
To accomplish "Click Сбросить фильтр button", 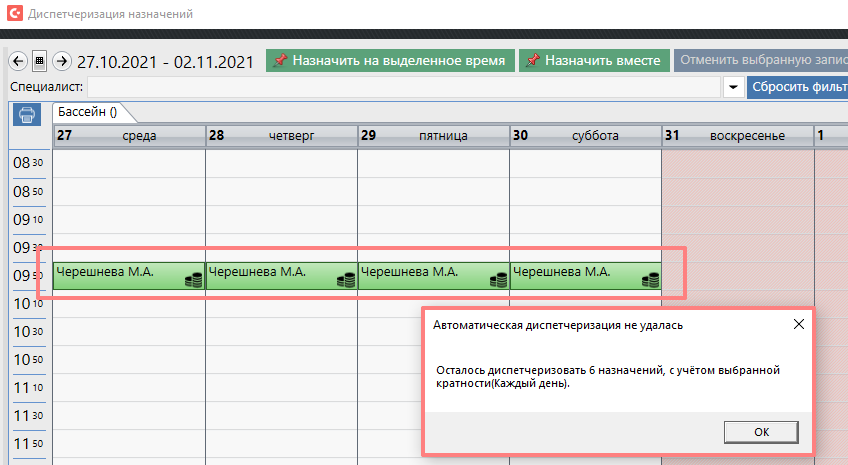I will tap(798, 87).
